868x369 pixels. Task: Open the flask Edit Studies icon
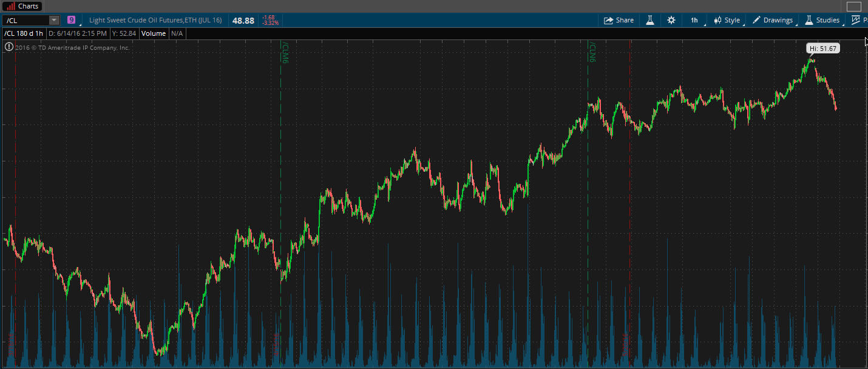click(650, 20)
